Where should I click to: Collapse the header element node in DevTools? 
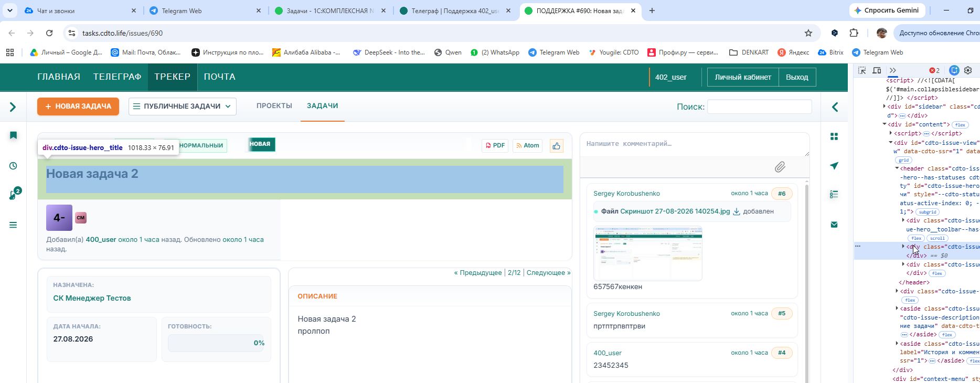click(x=897, y=168)
